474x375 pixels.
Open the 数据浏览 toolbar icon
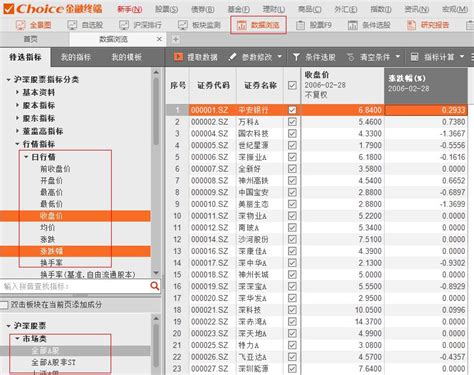tap(242, 25)
